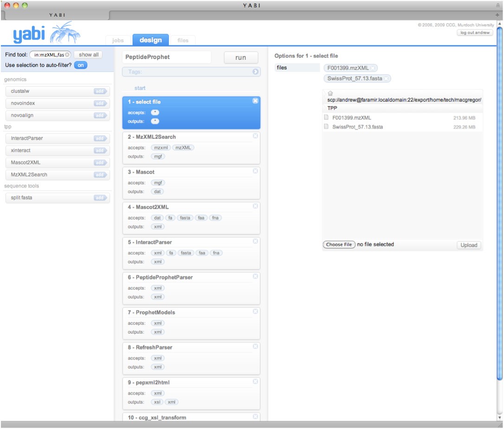Click the SwissProt_57.13.fasta file icon
The width and height of the screenshot is (504, 429).
coord(326,126)
